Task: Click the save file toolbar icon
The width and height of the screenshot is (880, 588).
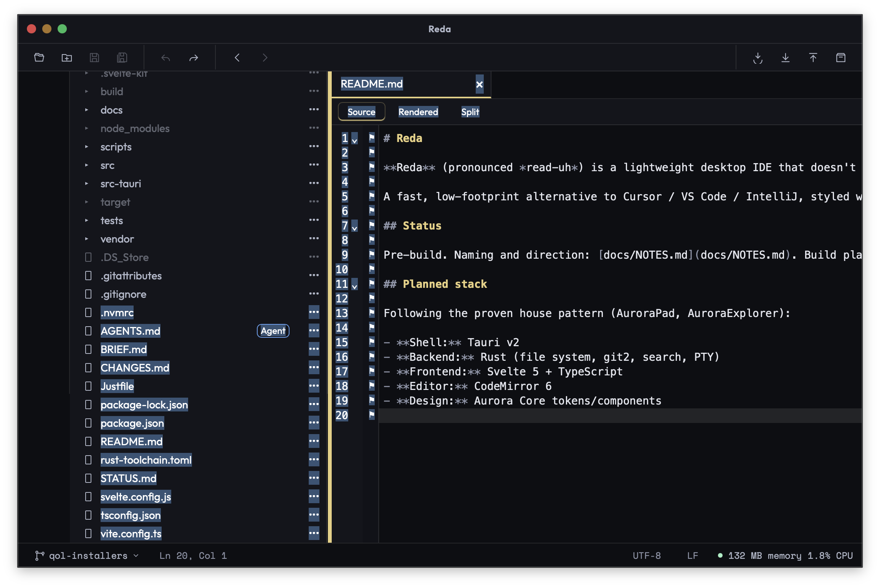Action: [x=94, y=58]
